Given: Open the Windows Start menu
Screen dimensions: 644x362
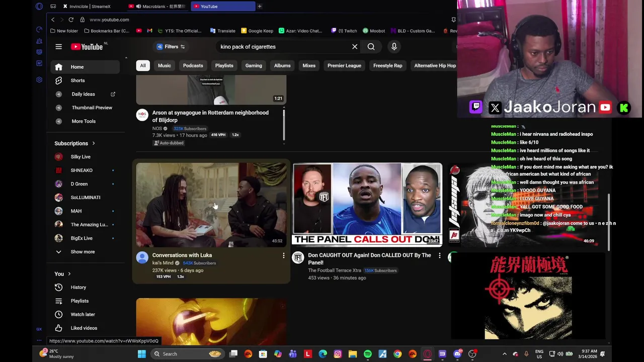Looking at the screenshot, I should tap(142, 354).
